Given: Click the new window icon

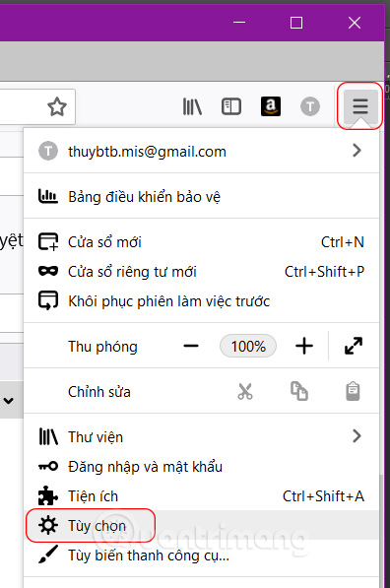Looking at the screenshot, I should coord(48,241).
